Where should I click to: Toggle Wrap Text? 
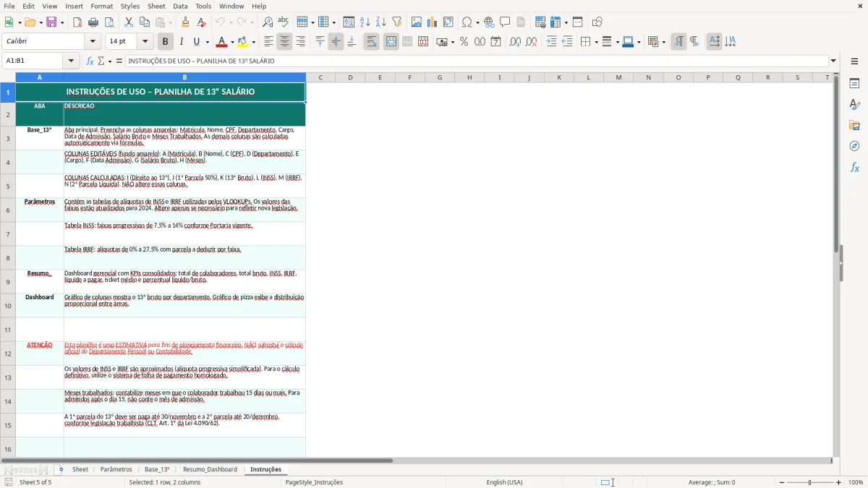pos(371,42)
